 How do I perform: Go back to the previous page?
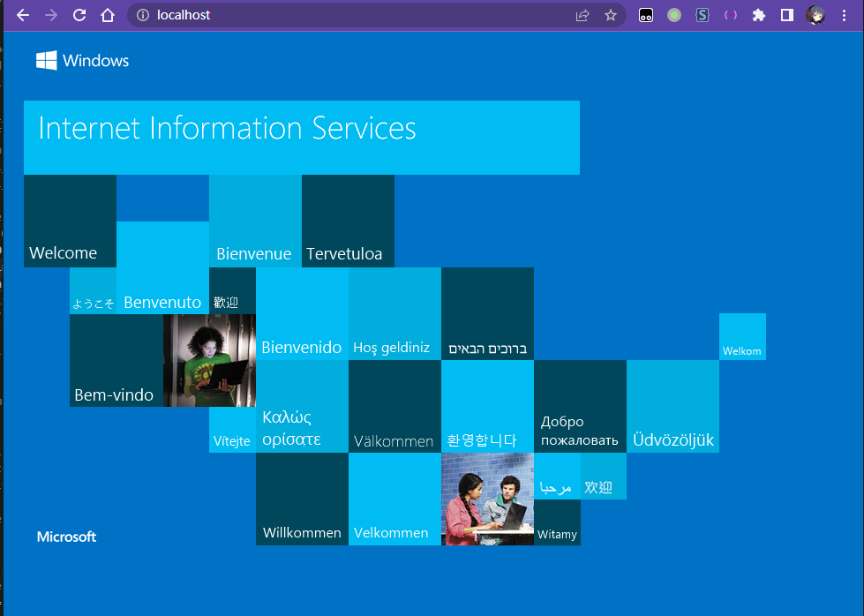(23, 15)
